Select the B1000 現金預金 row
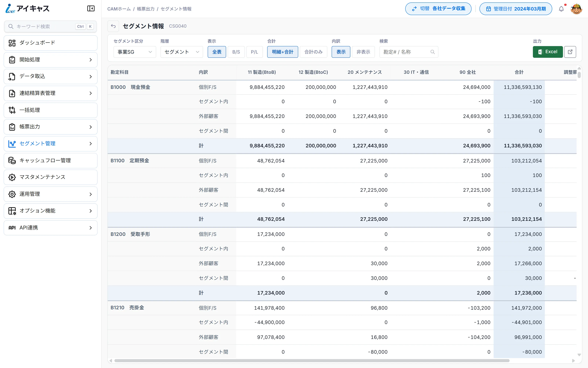The height and width of the screenshot is (368, 588). (x=342, y=87)
